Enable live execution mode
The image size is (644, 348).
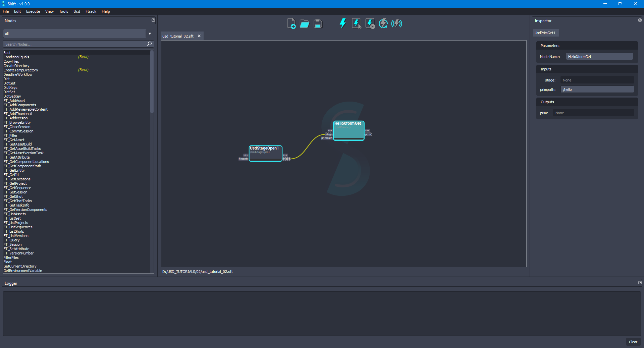click(396, 23)
